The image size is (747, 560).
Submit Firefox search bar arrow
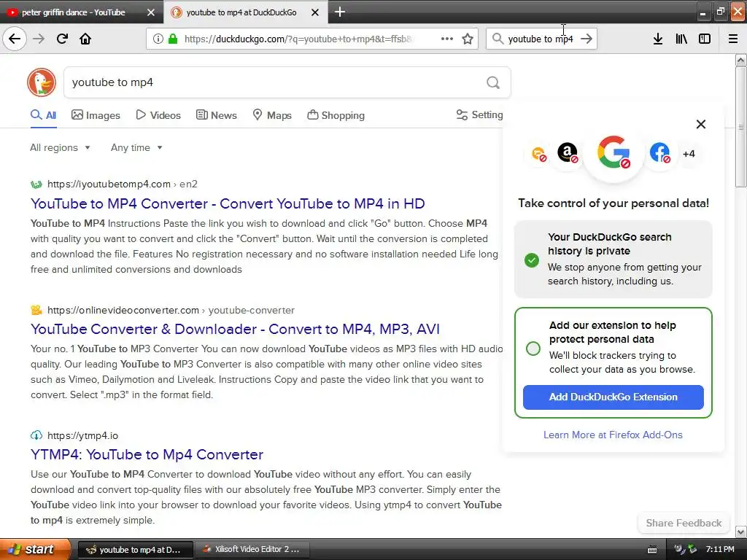(587, 39)
